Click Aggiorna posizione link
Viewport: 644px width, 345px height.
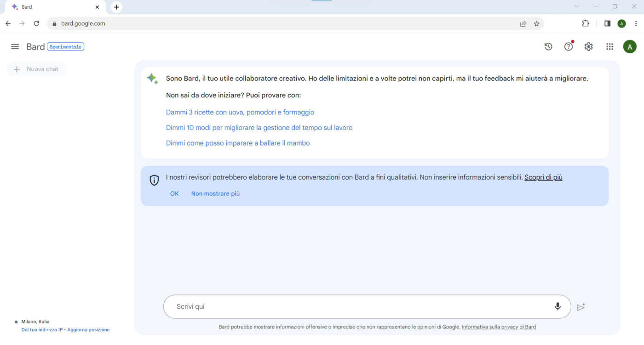coord(88,330)
